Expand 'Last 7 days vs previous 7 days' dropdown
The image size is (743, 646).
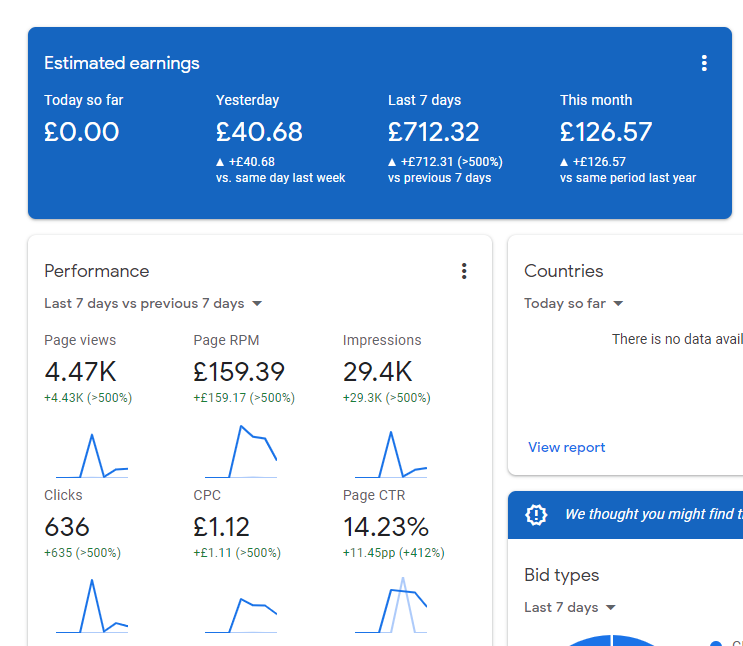click(153, 303)
